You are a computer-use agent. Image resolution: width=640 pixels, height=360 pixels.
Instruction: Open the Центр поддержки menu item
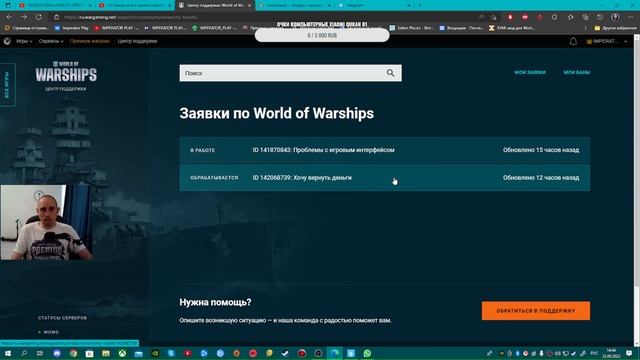[137, 41]
